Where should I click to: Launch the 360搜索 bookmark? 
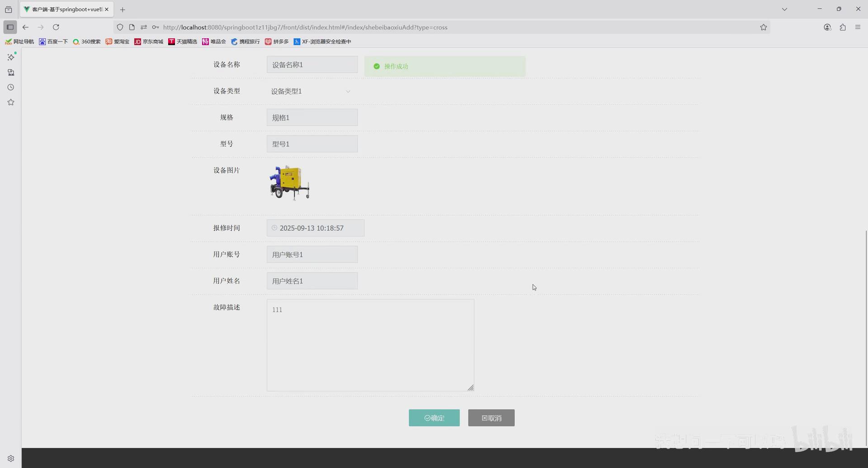[86, 42]
